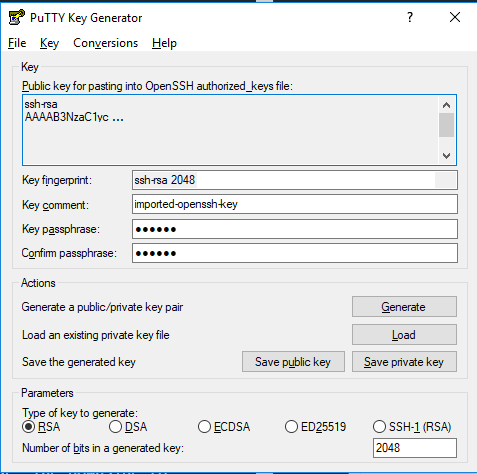The image size is (477, 474).
Task: Click Load to open a private key file
Action: [404, 335]
